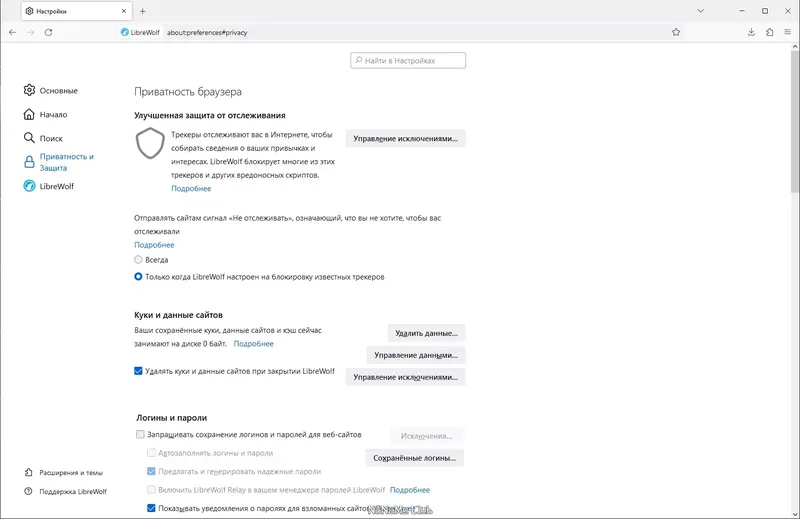The width and height of the screenshot is (800, 519).
Task: Go to the Поиск settings section
Action: click(x=51, y=138)
